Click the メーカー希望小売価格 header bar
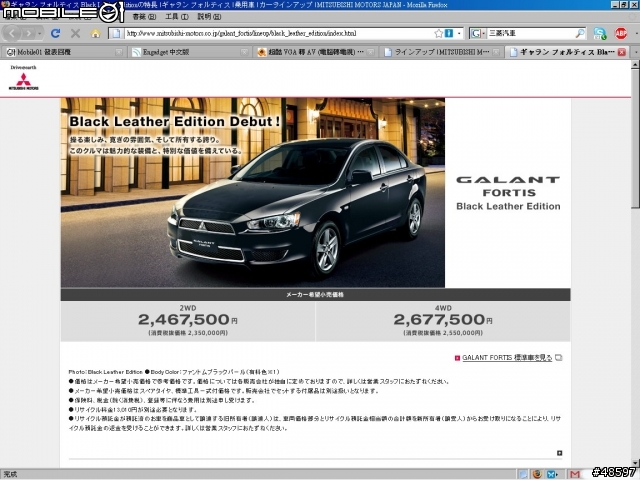This screenshot has width=640, height=480. [x=316, y=294]
